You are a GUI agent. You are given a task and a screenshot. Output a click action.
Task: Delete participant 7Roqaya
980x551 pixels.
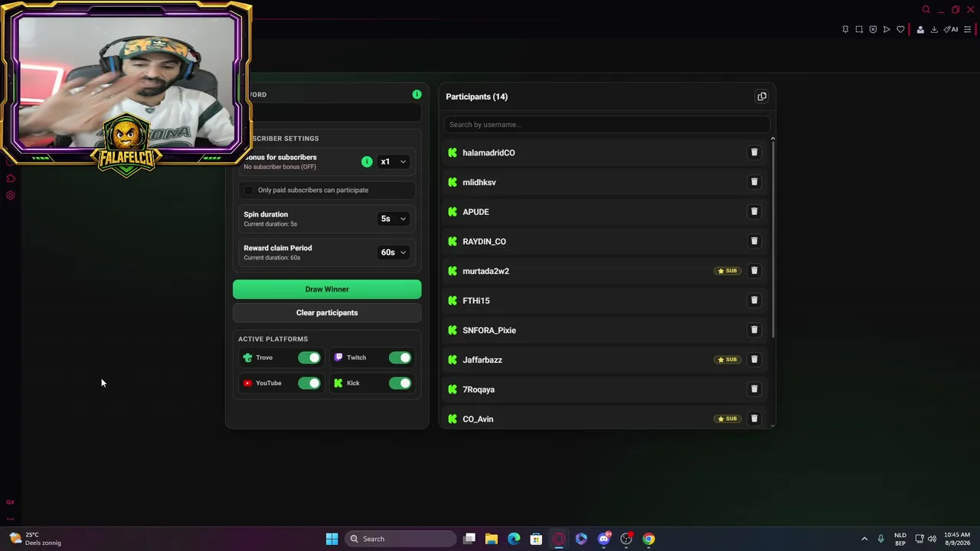click(754, 389)
